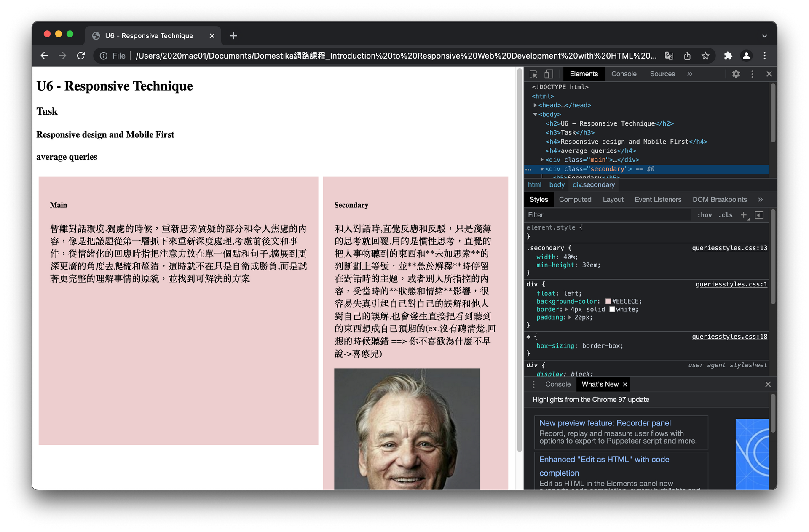Toggle the computed styles sidebar icon
809x532 pixels.
(759, 215)
